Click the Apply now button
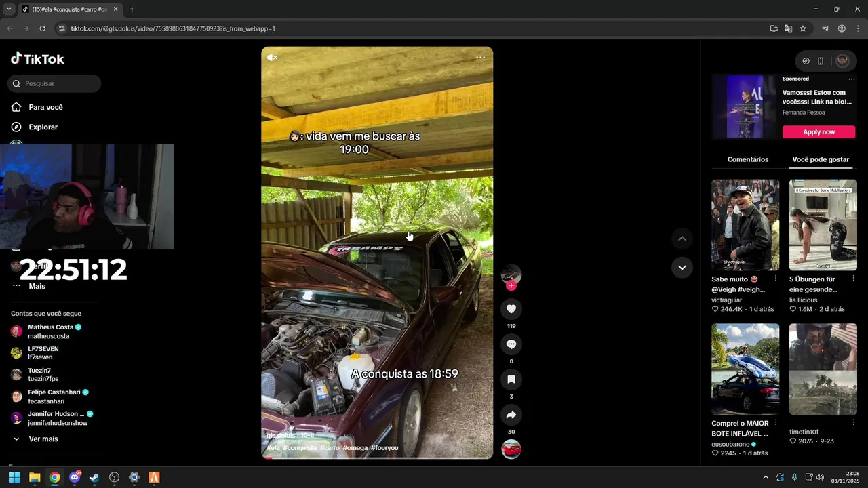Viewport: 868px width, 488px height. pos(818,132)
